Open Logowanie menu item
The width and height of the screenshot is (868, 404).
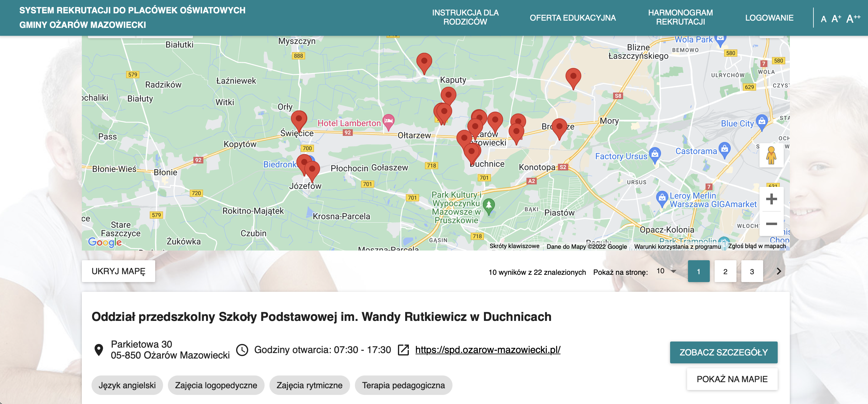[x=769, y=18]
